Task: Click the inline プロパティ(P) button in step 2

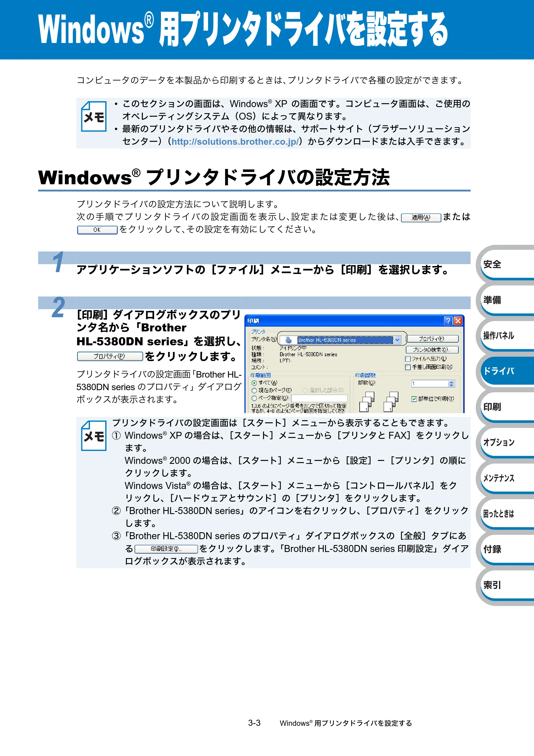Action: (110, 356)
